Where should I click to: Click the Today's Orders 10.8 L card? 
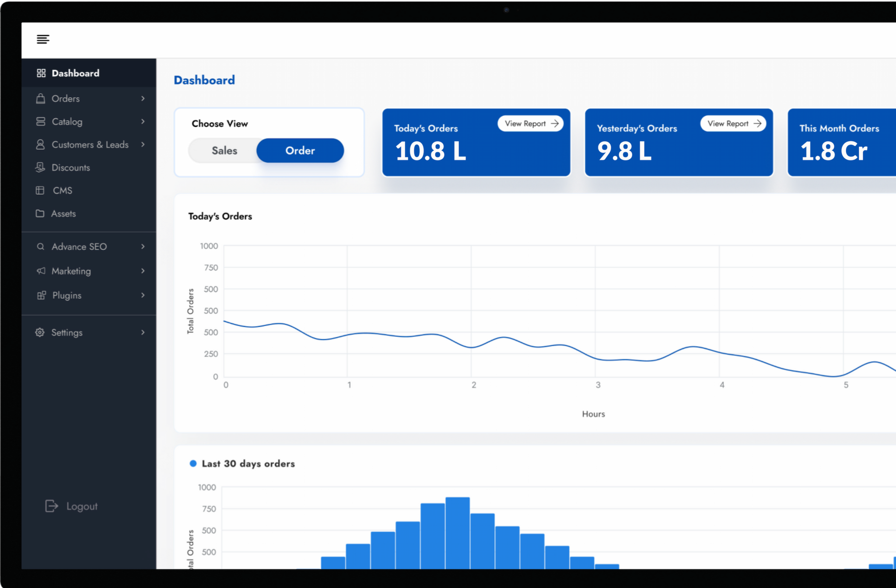tap(476, 143)
